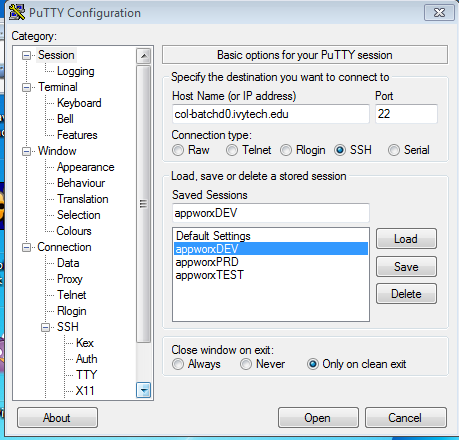Collapse the SSH subtree expander
The width and height of the screenshot is (459, 440).
[x=46, y=327]
